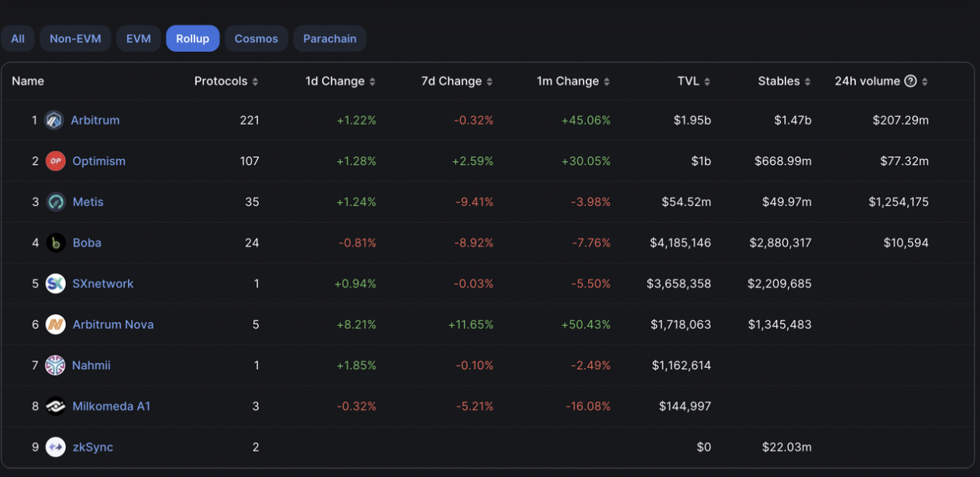The width and height of the screenshot is (980, 477).
Task: Click Boba TVL value $4,185,146
Action: click(681, 243)
